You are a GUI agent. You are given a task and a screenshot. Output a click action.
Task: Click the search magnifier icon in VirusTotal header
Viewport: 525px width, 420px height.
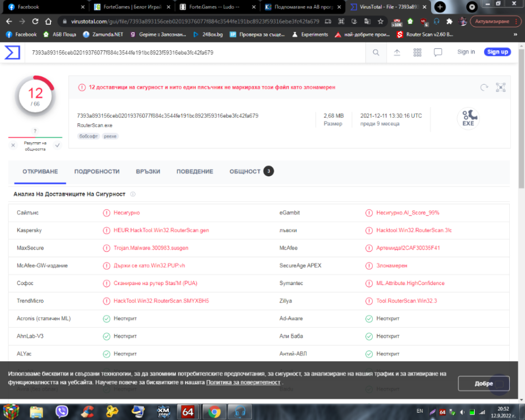click(376, 53)
